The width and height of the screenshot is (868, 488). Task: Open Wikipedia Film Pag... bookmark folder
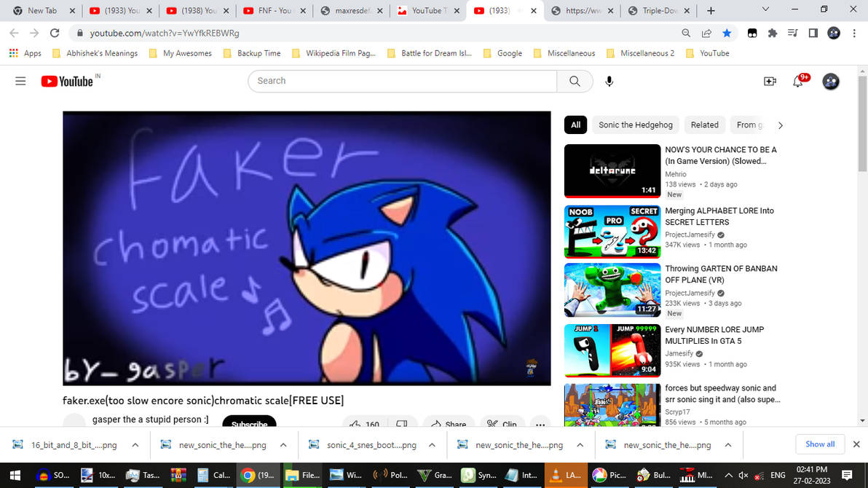(334, 53)
